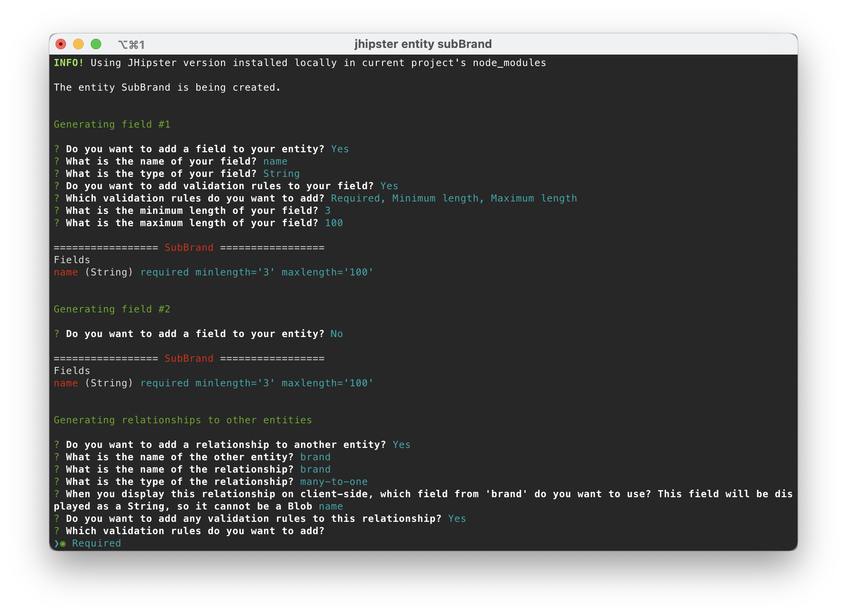Click 'Generating relationships to other entities' heading
This screenshot has height=616, width=847.
(183, 420)
